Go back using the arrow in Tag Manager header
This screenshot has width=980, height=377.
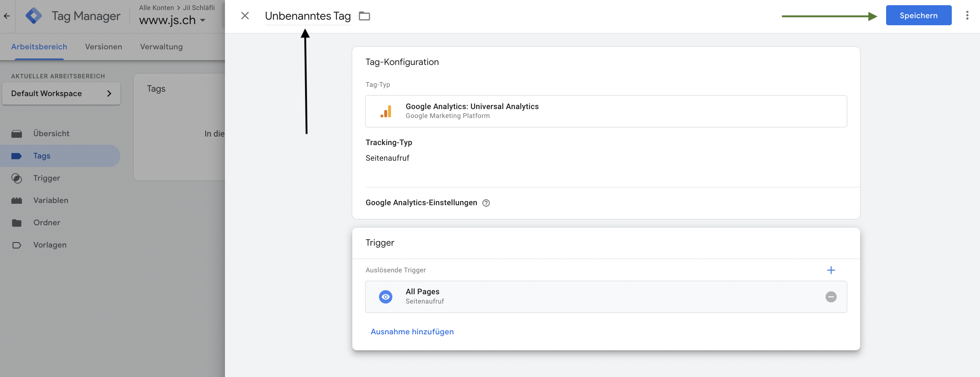[7, 16]
